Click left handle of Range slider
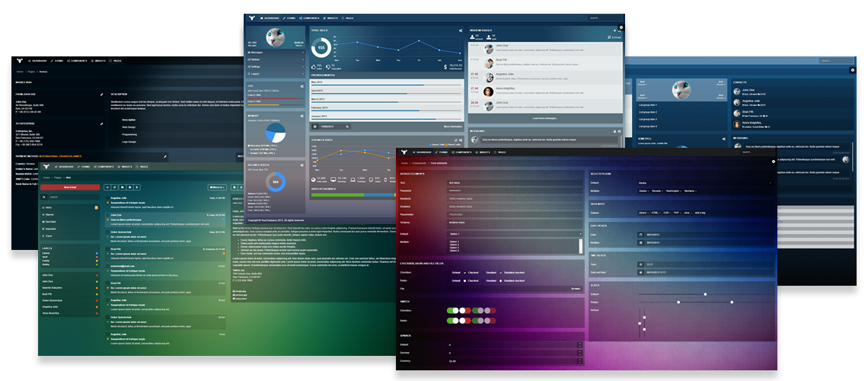 tap(678, 303)
